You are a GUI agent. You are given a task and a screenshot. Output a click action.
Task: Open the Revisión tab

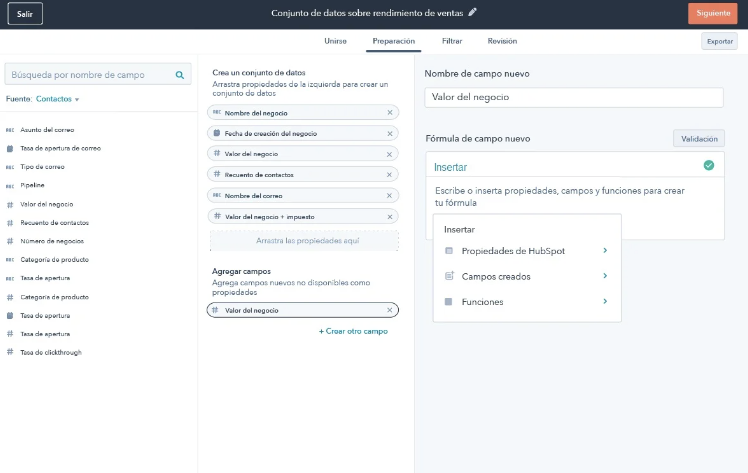click(502, 41)
